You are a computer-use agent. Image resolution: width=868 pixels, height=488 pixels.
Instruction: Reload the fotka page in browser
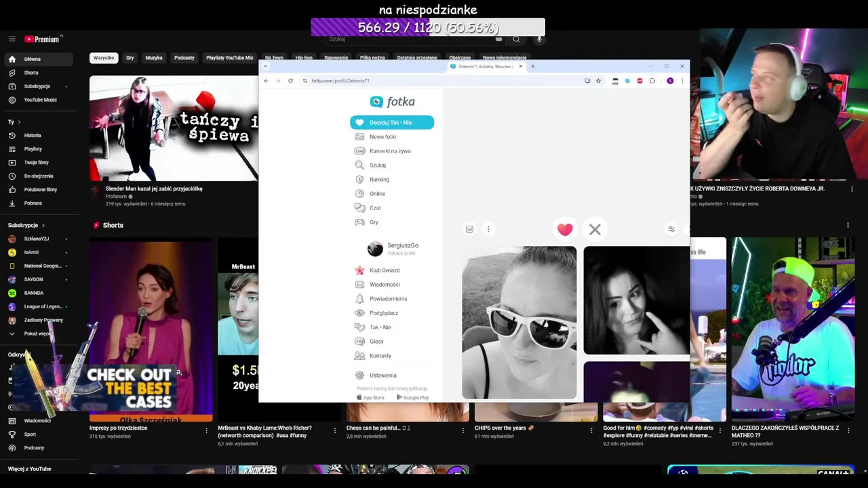(x=290, y=81)
